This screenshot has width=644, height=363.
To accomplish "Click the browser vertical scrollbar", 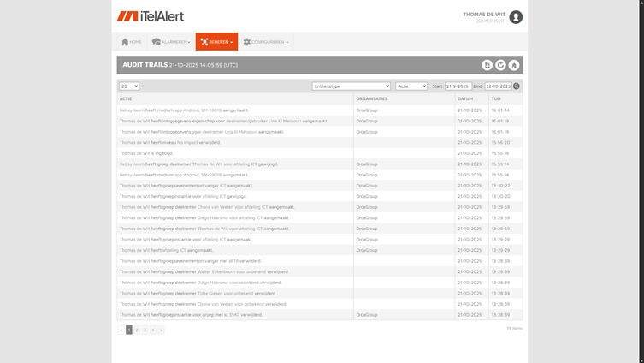I will pyautogui.click(x=641, y=181).
